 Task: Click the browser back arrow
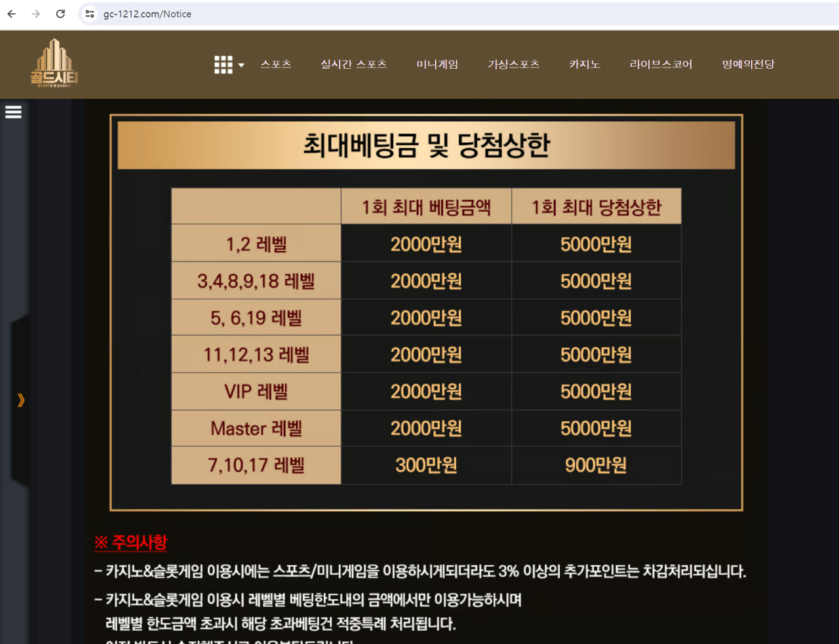point(11,14)
